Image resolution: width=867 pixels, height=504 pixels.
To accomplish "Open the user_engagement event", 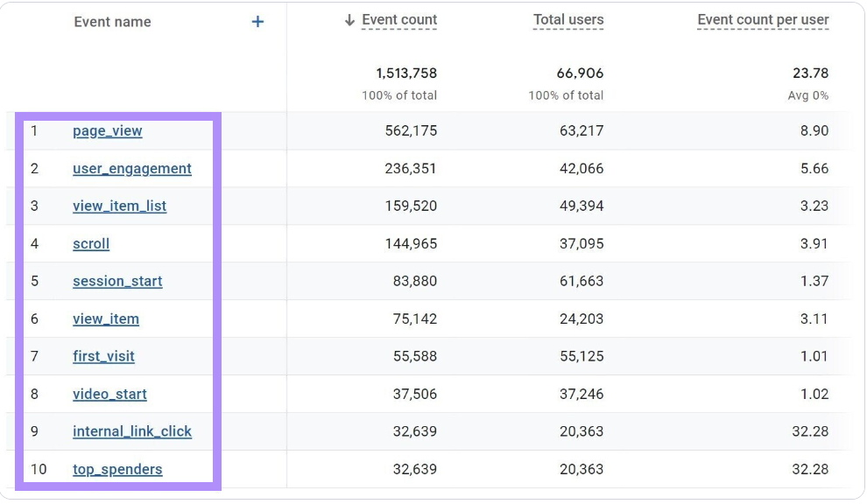I will [x=132, y=168].
